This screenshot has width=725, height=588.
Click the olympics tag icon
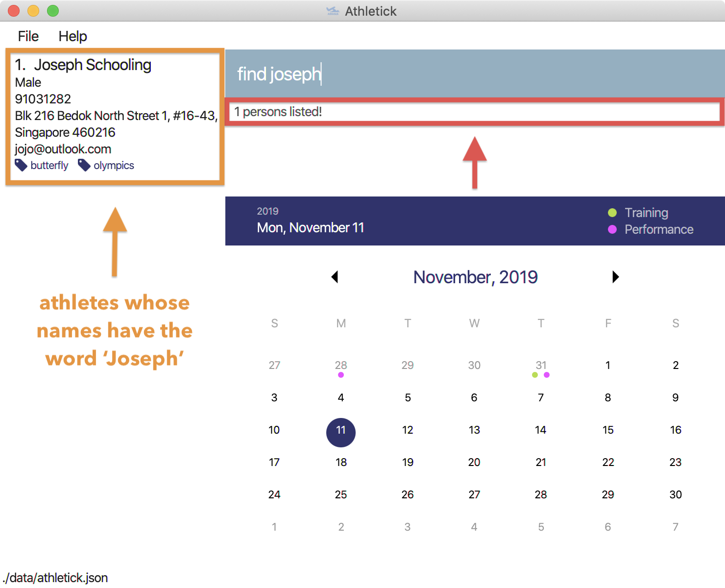(x=84, y=165)
